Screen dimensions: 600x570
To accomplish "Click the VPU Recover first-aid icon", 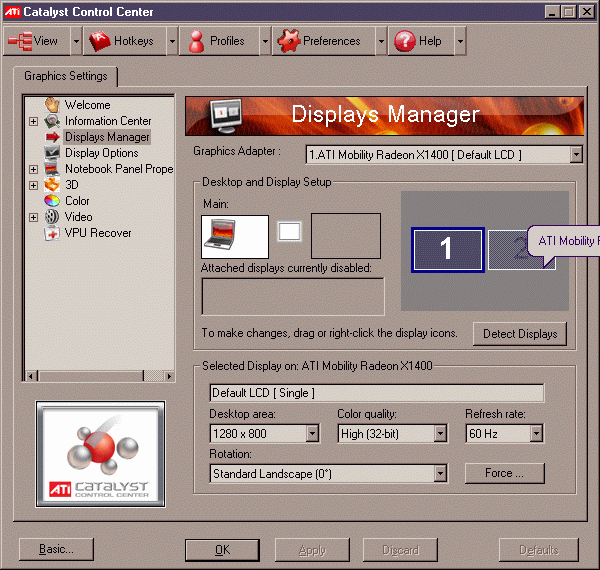I will [x=52, y=233].
